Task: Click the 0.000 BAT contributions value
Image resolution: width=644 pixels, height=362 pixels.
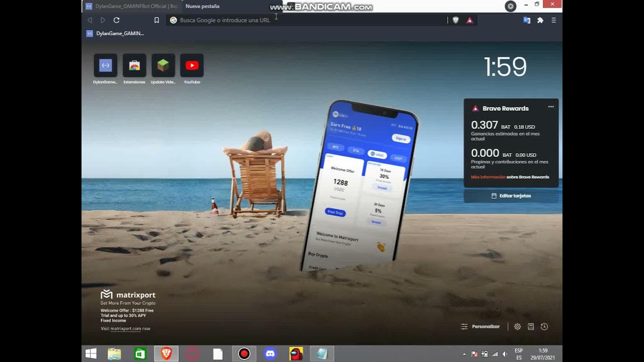Action: [485, 153]
